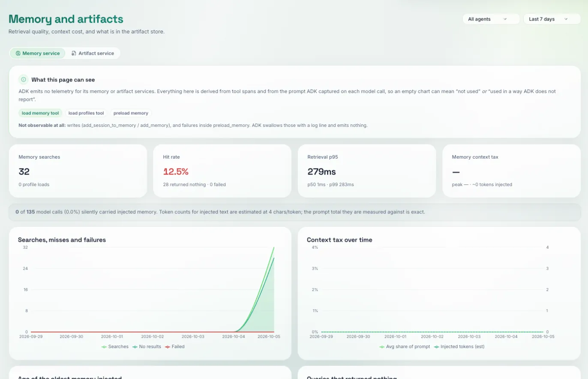Image resolution: width=588 pixels, height=379 pixels.
Task: Click the chevron in the All agents selector
Action: [505, 19]
